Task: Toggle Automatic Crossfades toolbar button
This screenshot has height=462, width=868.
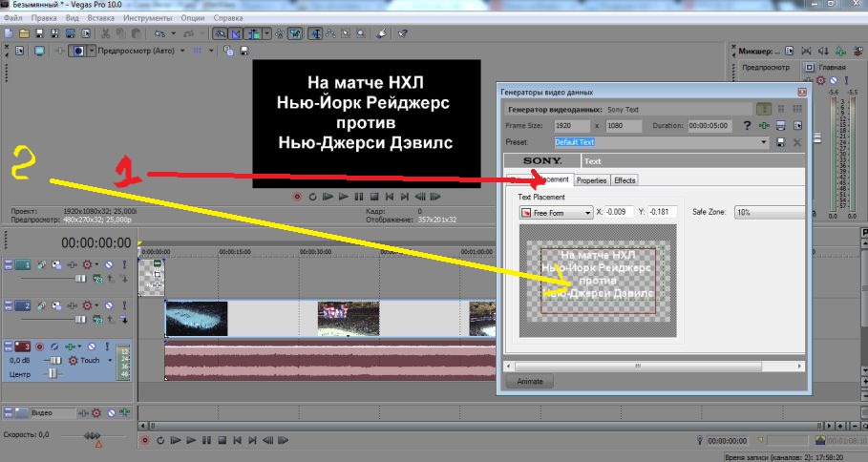Action: click(236, 33)
